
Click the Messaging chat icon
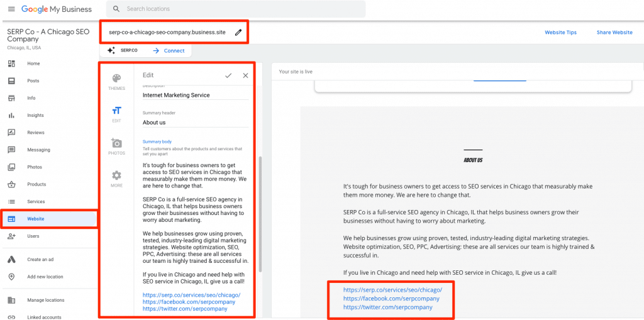11,150
